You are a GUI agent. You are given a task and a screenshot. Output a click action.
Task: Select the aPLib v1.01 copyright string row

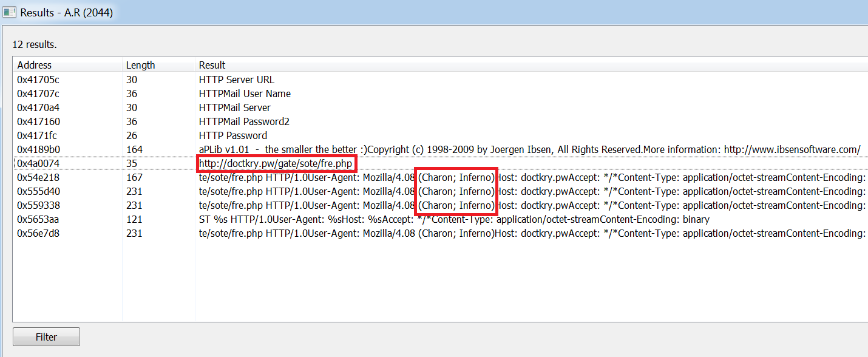click(440, 149)
